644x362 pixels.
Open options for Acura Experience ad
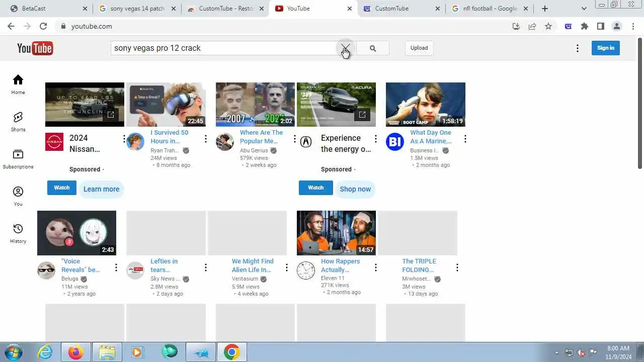tap(375, 139)
